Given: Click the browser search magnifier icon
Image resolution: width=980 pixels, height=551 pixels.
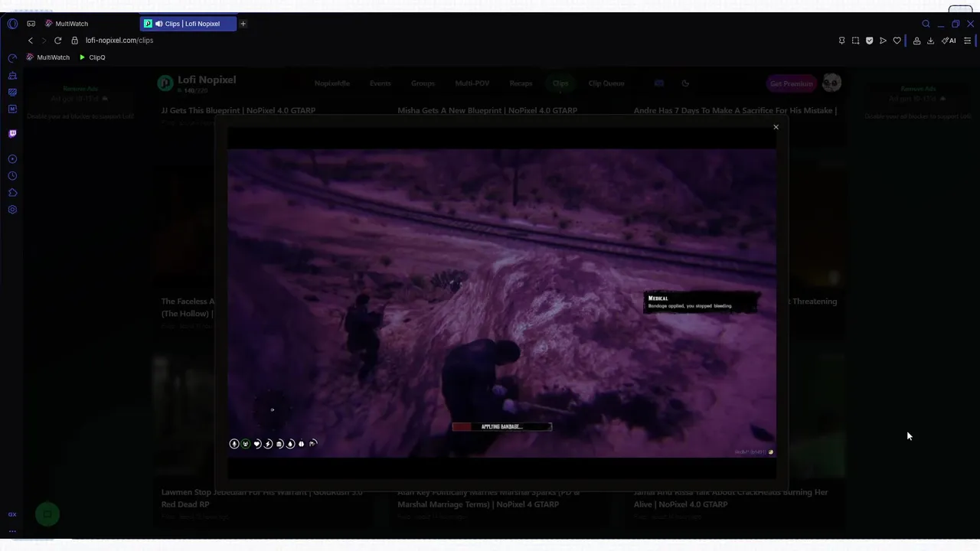Looking at the screenshot, I should [926, 24].
